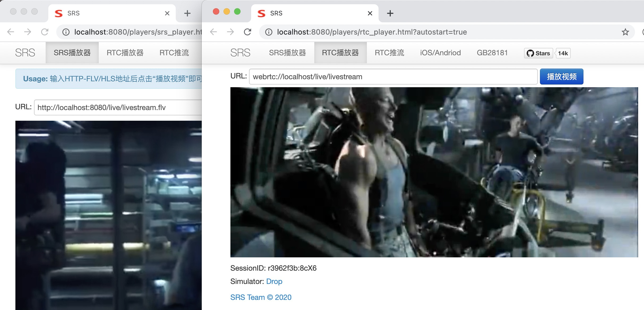This screenshot has height=310, width=644.
Task: Open SRS Team © 2020 link
Action: [261, 297]
